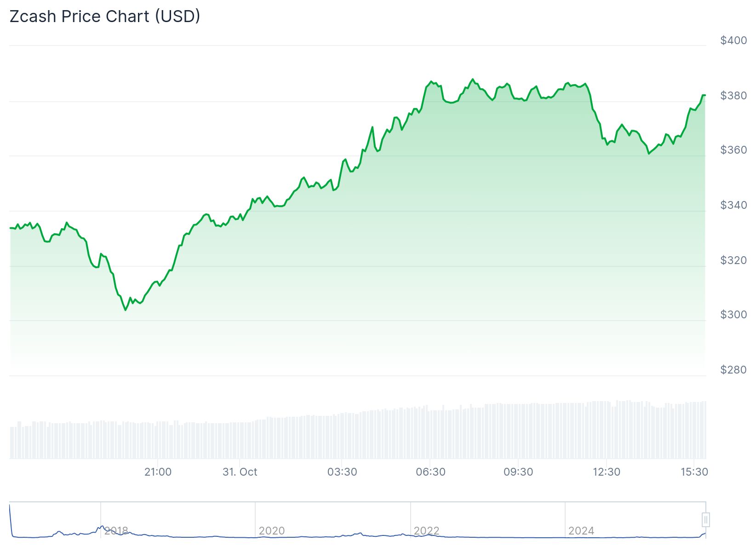Click the range navigator drag handle

pos(705,520)
